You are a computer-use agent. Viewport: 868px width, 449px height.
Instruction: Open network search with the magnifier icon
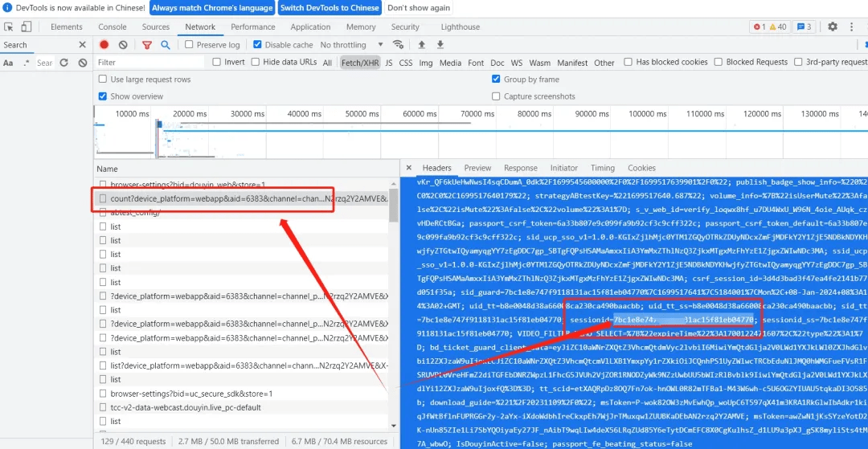166,45
